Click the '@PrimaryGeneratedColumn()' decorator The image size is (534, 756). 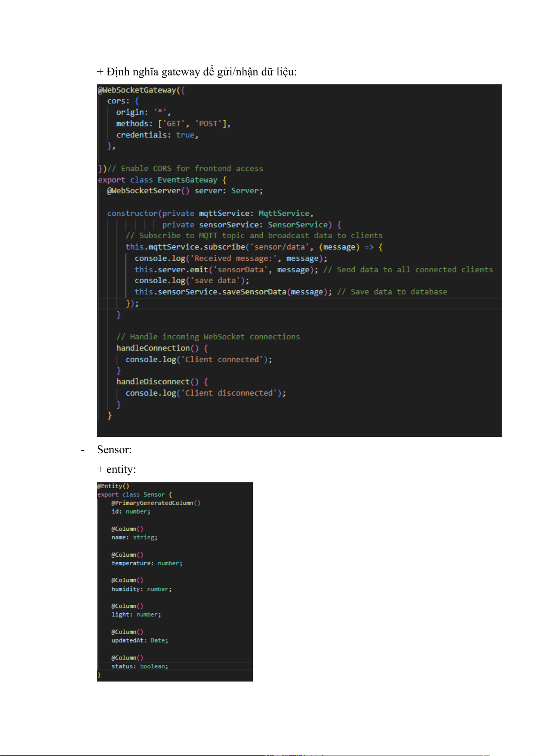click(156, 503)
